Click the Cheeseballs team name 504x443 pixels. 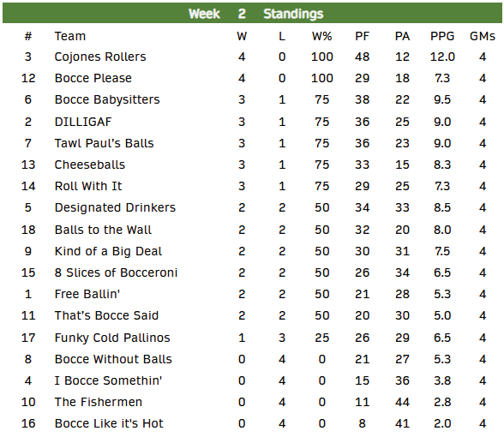(90, 165)
